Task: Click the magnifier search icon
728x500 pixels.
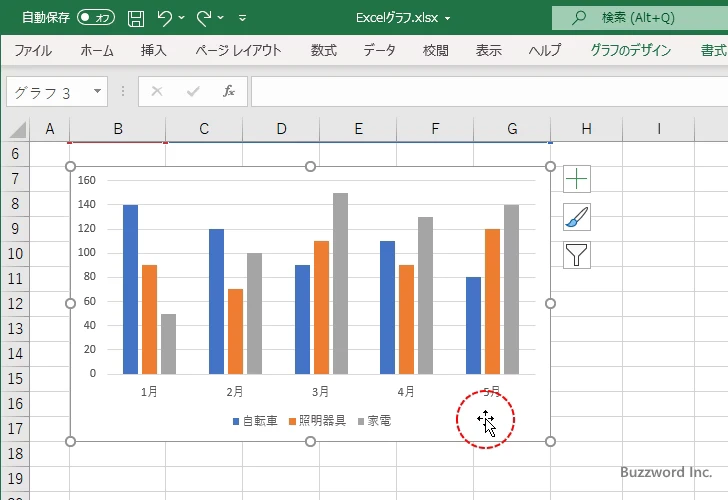Action: (x=578, y=18)
